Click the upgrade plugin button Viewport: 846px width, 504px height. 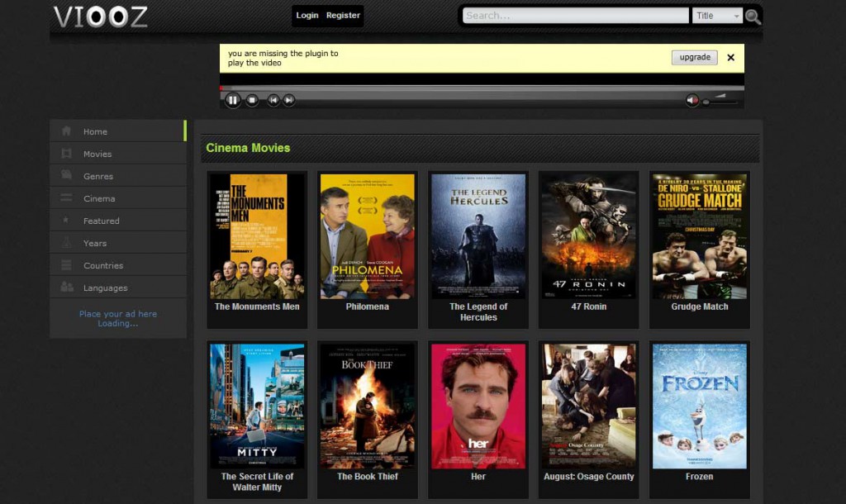pos(694,58)
